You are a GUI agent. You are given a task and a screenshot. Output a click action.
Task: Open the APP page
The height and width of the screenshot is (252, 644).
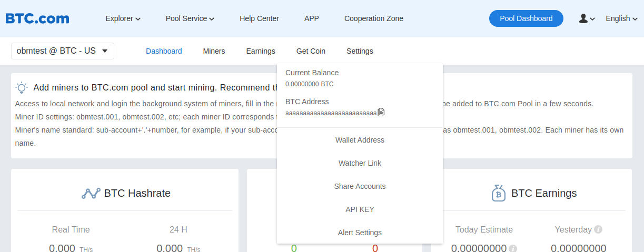tap(312, 18)
